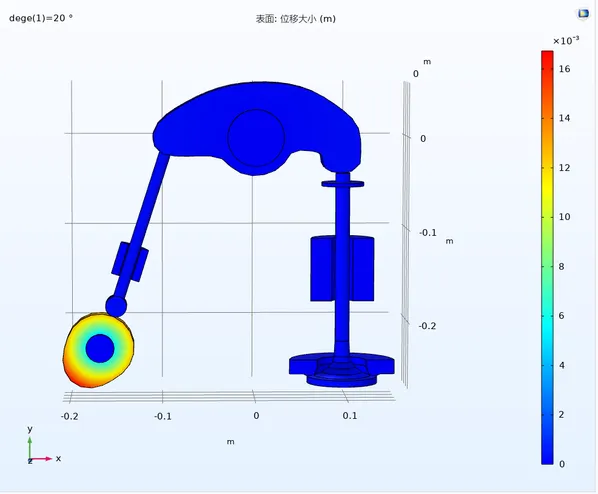This screenshot has height=494, width=598.
Task: Click the rainbow color legend bar
Action: [547, 257]
